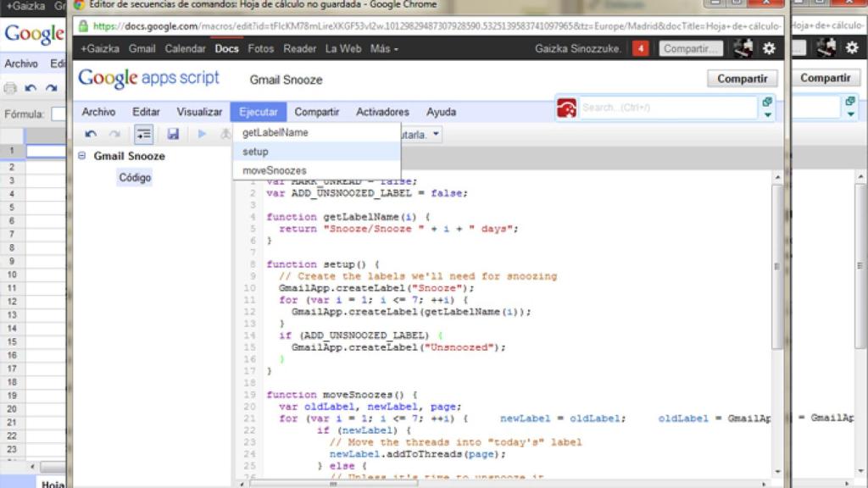This screenshot has height=488, width=868.
Task: Expand the Más menu in Google bar
Action: point(384,48)
